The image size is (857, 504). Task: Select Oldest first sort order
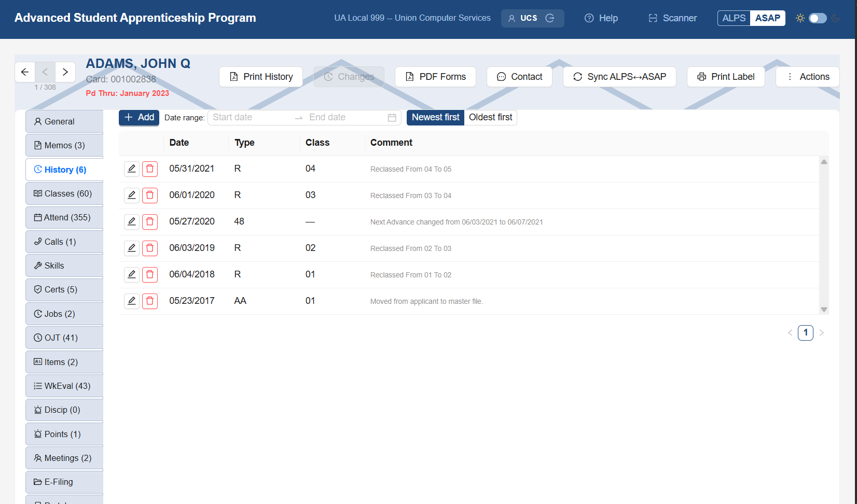pyautogui.click(x=491, y=118)
